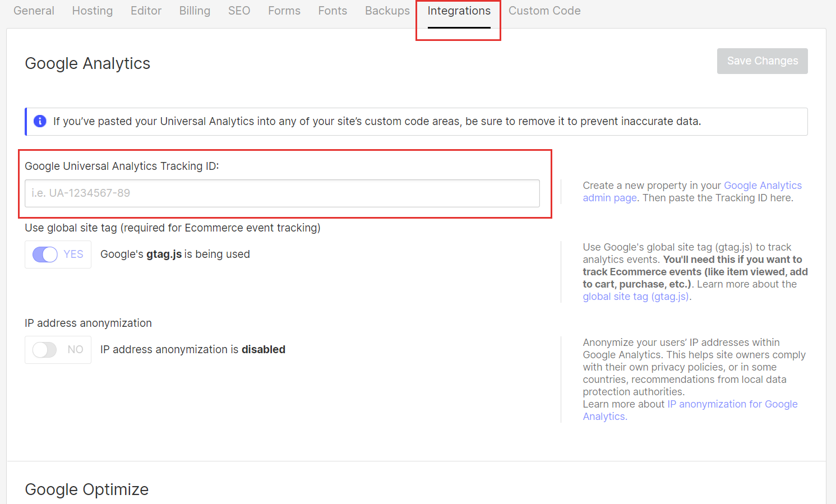Open the global site tag (gtag.js) link
The image size is (836, 504).
coord(636,297)
